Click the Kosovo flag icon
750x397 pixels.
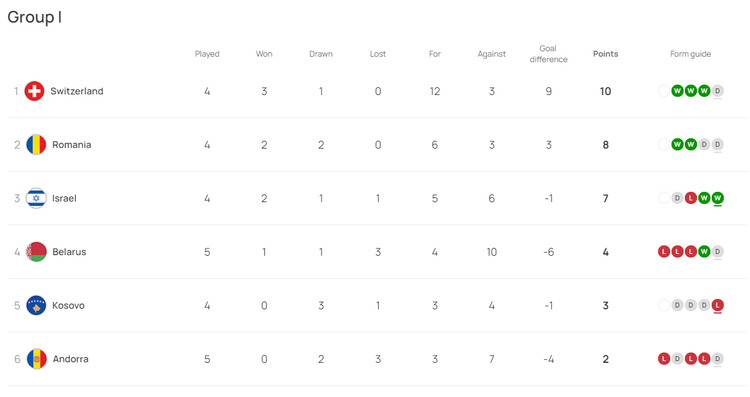(36, 305)
